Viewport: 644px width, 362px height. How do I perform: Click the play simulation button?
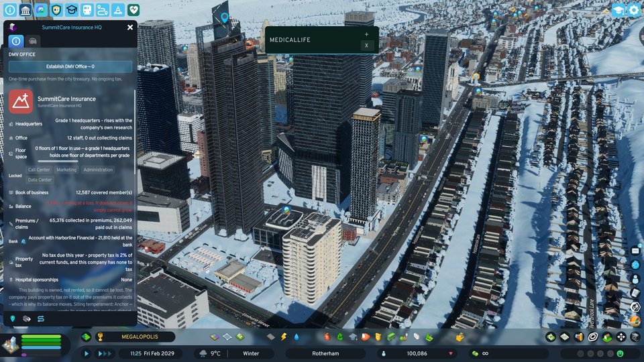(x=86, y=353)
